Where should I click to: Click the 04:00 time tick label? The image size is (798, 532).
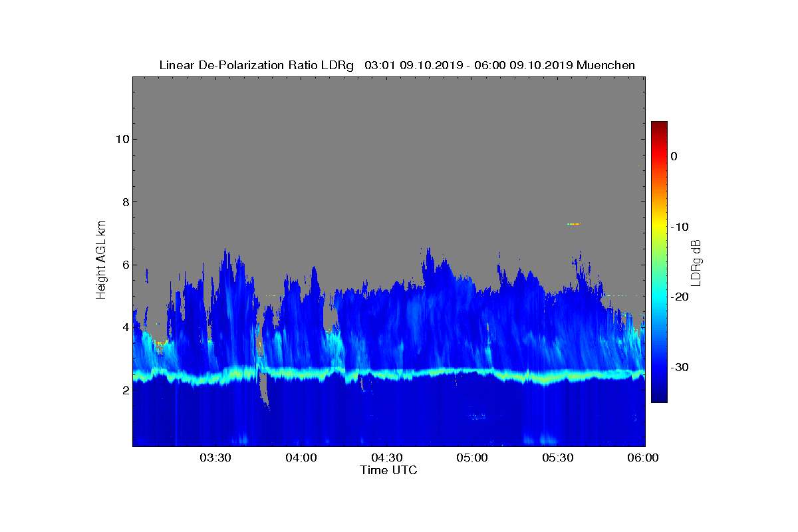(301, 458)
